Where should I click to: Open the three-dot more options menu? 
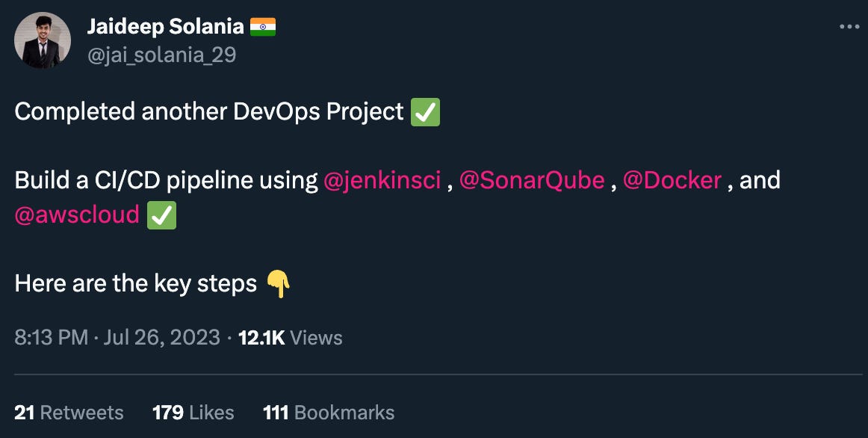pyautogui.click(x=849, y=27)
